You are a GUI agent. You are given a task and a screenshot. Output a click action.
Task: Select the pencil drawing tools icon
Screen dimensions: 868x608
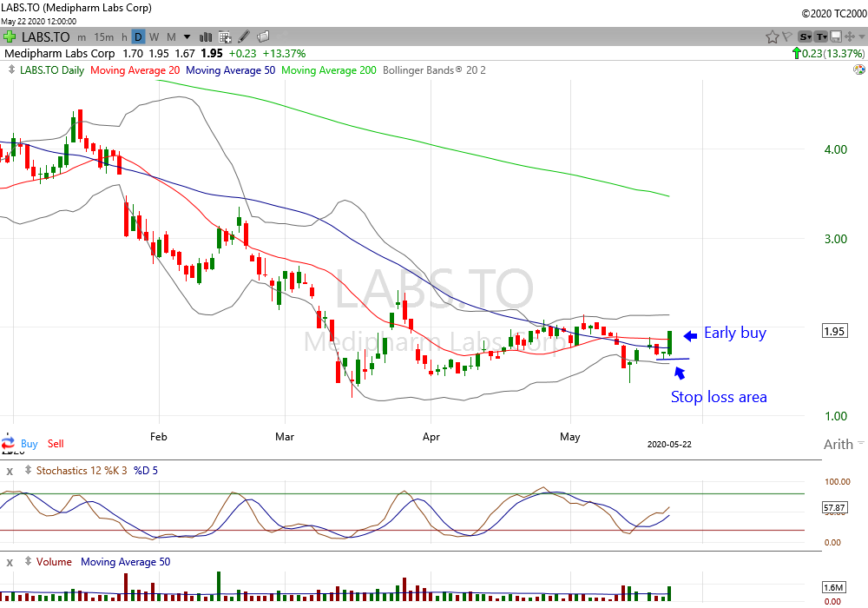[244, 37]
